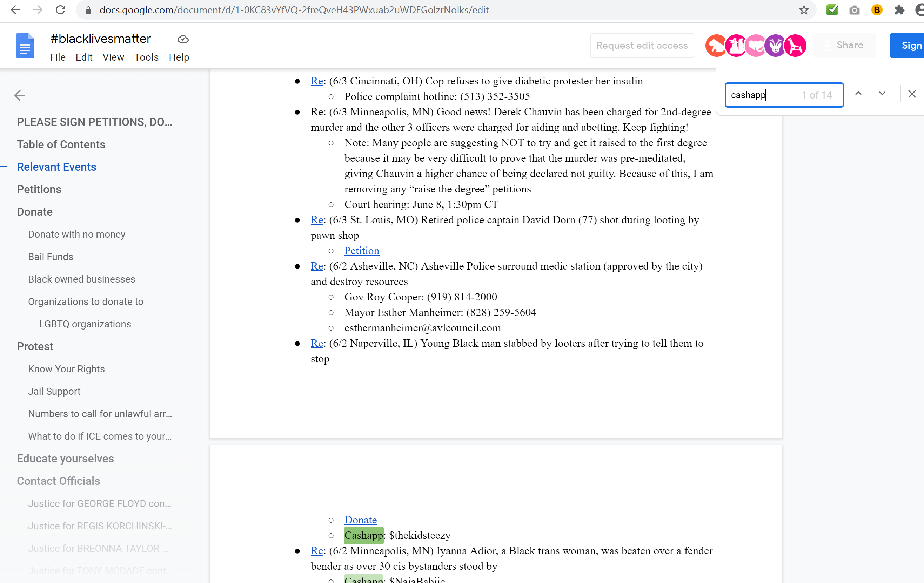Viewport: 924px width, 583px height.
Task: Bookmark this page with star icon
Action: [804, 10]
